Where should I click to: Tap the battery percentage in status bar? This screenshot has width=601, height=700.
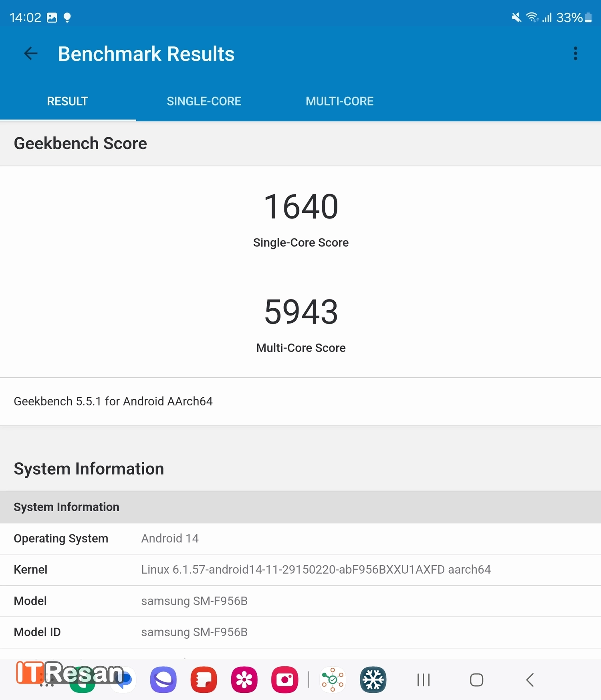pyautogui.click(x=569, y=18)
